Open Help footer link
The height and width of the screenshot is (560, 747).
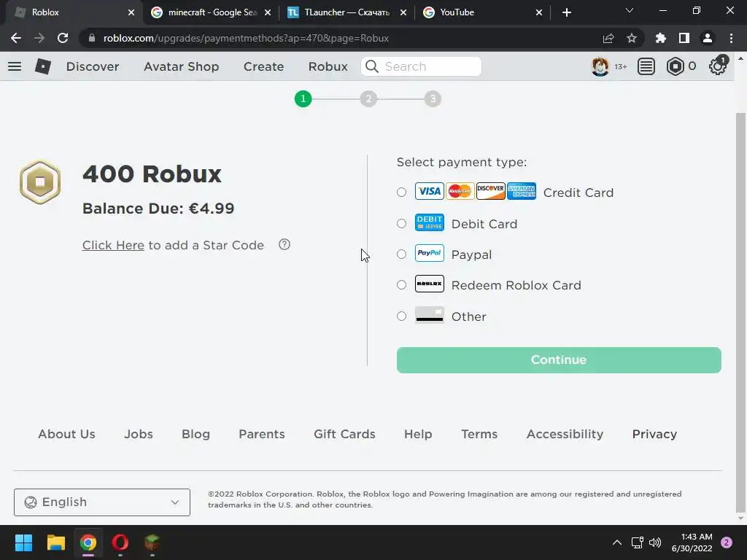click(418, 434)
